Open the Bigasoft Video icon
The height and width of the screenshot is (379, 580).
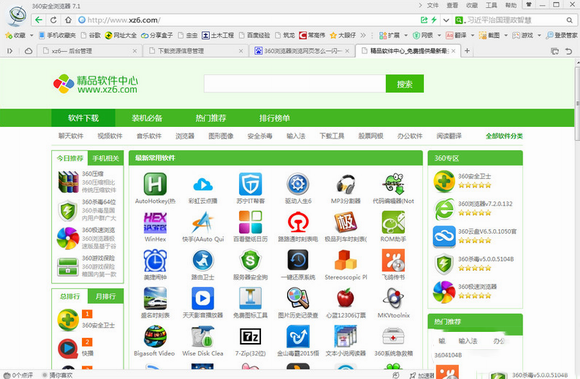point(155,336)
